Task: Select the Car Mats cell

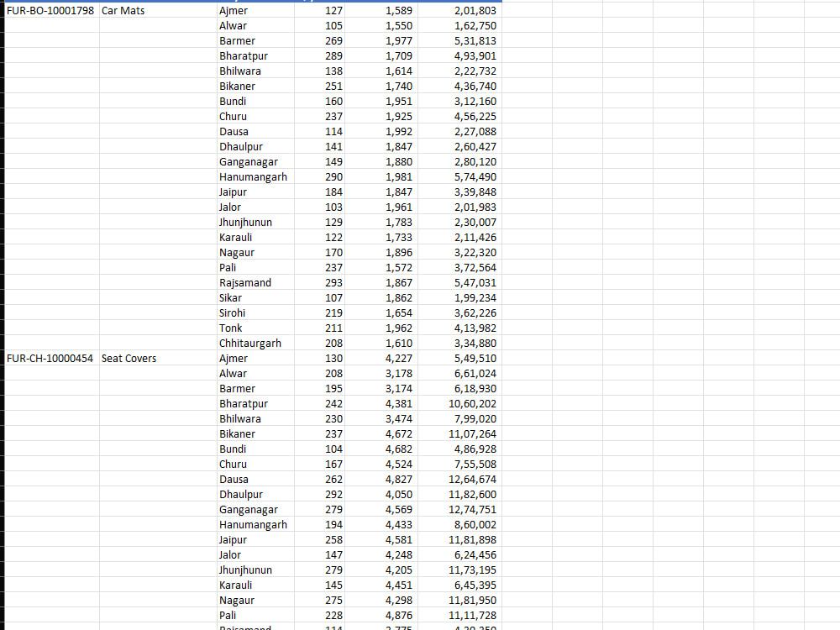Action: (158, 11)
